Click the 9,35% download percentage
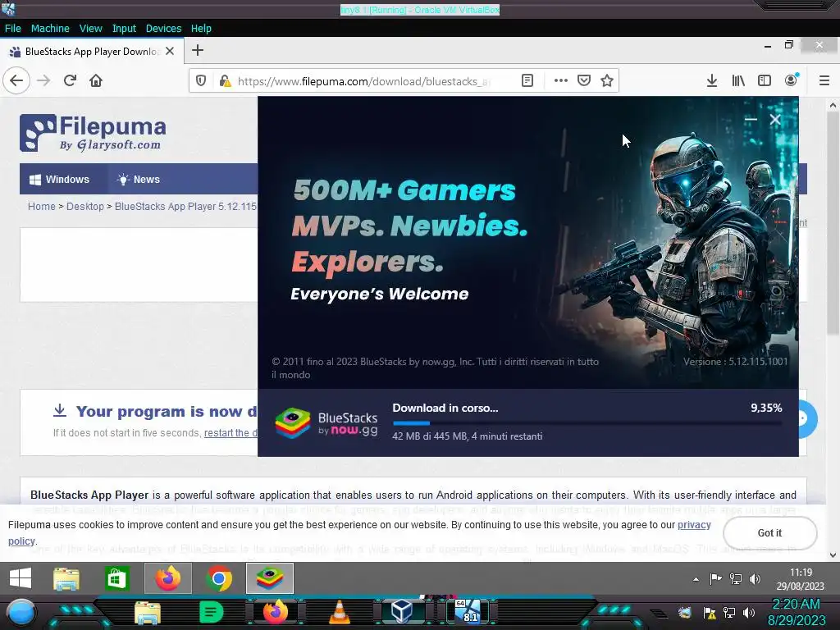840x630 pixels. [766, 408]
